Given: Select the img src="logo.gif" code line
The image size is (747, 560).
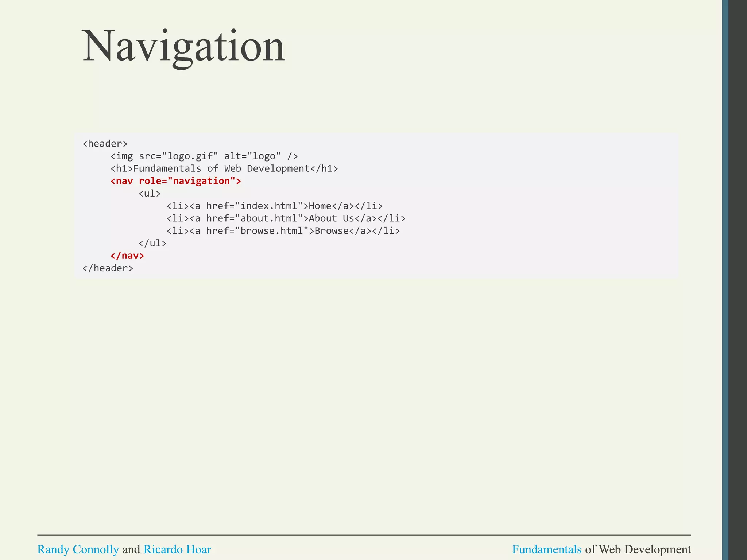Looking at the screenshot, I should [204, 156].
